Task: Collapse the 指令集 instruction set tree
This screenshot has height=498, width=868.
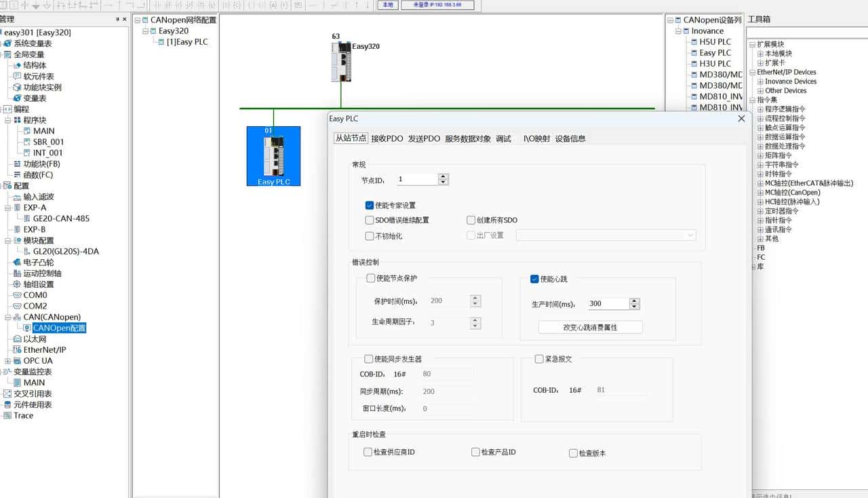Action: click(753, 100)
